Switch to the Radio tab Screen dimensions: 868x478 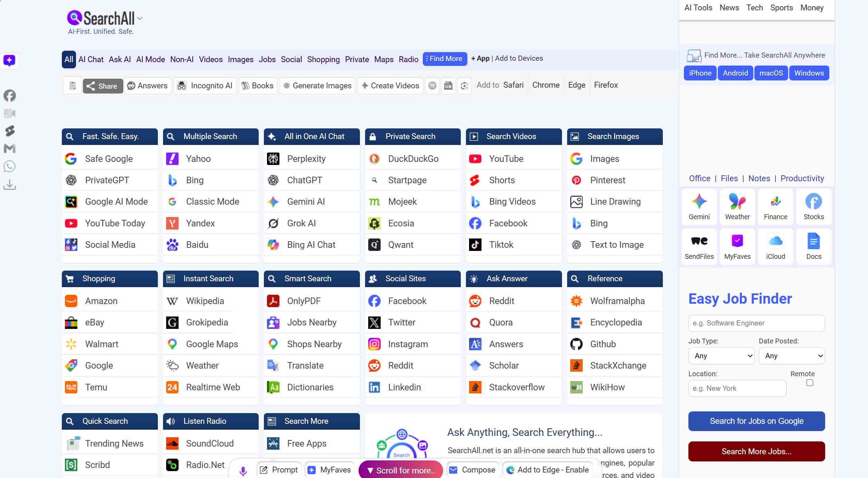tap(408, 59)
